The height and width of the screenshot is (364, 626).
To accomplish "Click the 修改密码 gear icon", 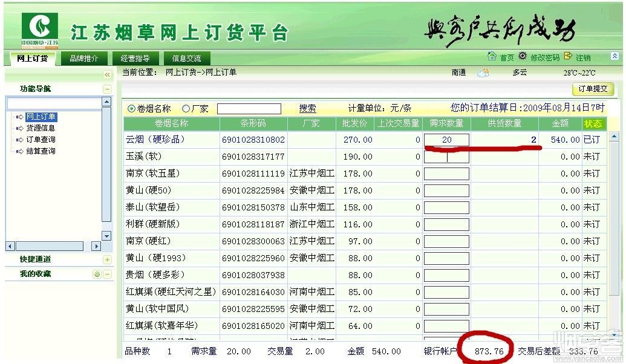I will [522, 57].
